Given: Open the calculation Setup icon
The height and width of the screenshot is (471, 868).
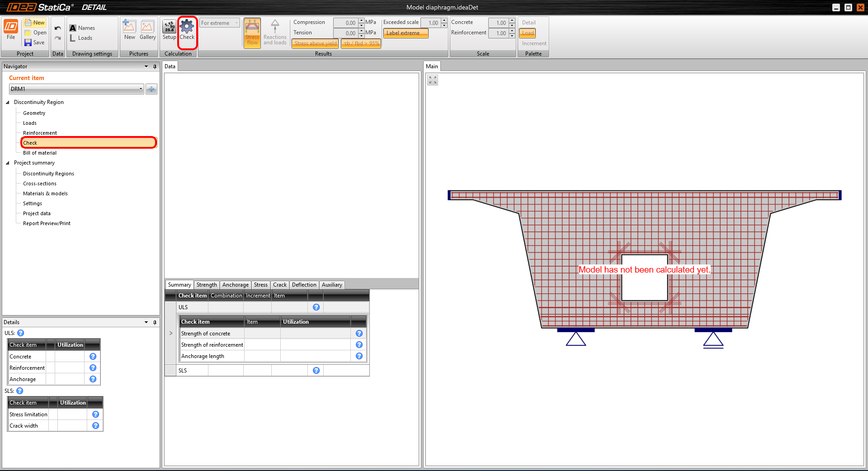Looking at the screenshot, I should click(169, 27).
